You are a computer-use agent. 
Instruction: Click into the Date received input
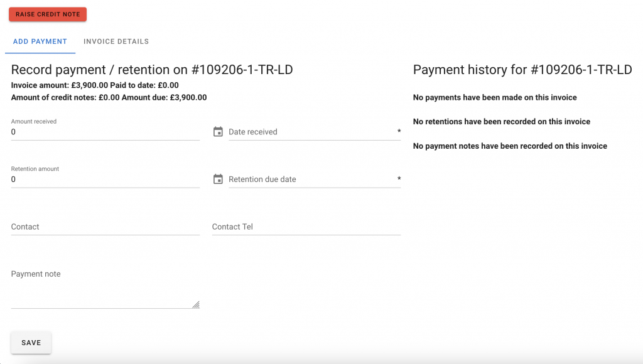(x=311, y=132)
